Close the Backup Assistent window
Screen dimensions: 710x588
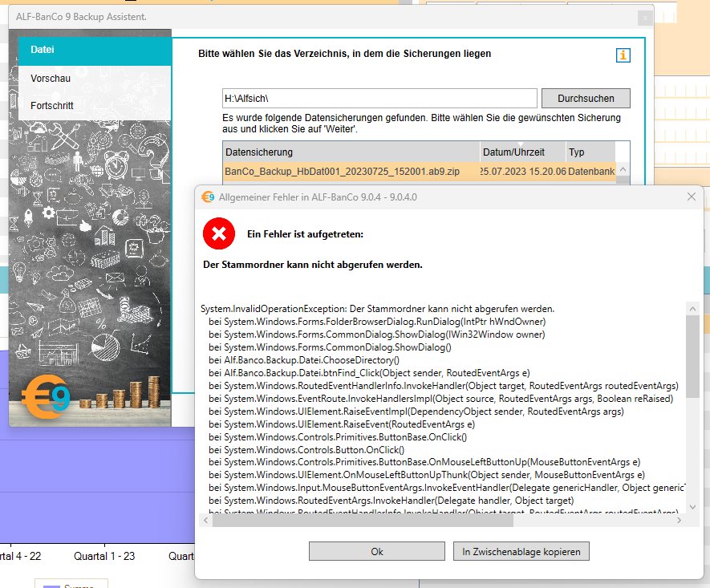point(645,18)
